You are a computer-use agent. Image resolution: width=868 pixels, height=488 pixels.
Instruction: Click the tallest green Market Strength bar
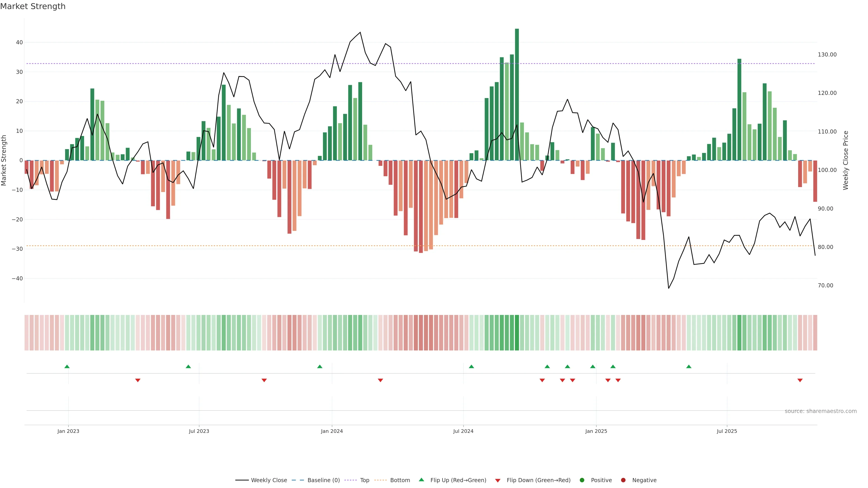[517, 94]
